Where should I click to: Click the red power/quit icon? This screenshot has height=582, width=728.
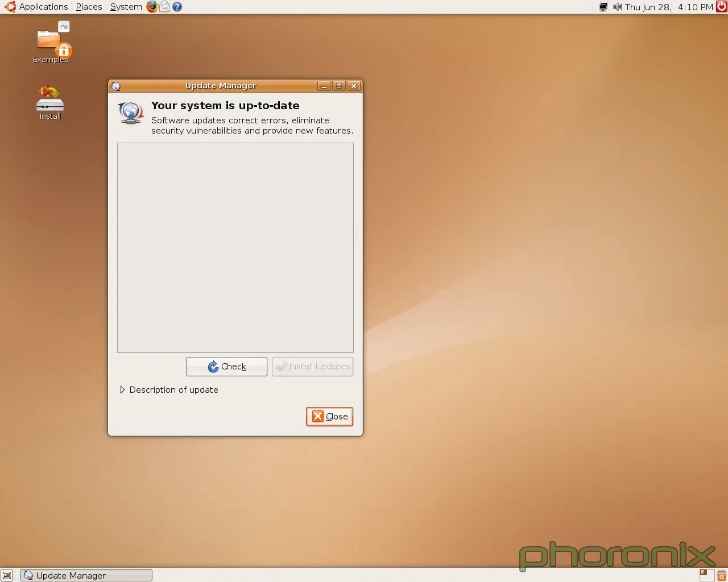point(721,7)
